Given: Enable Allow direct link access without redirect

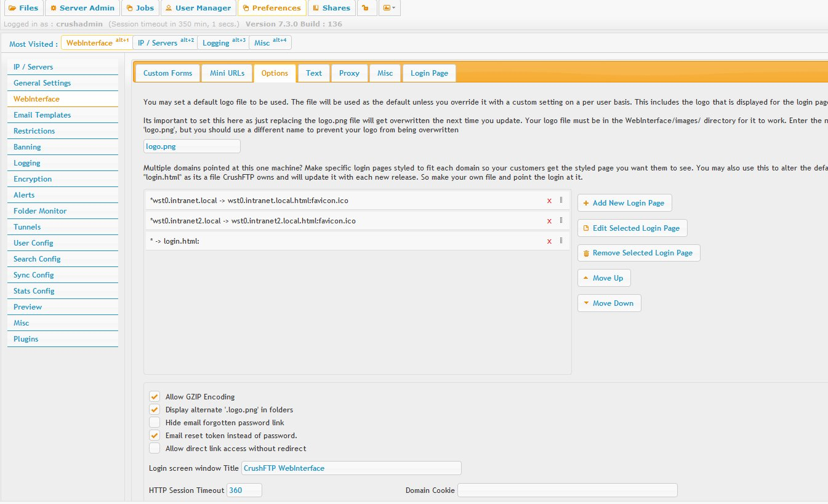Looking at the screenshot, I should 155,449.
